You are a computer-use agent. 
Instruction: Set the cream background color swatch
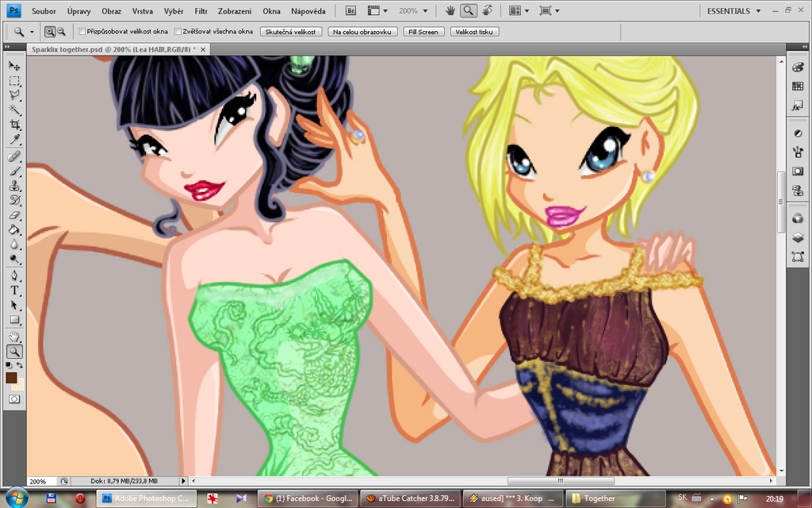coord(20,385)
